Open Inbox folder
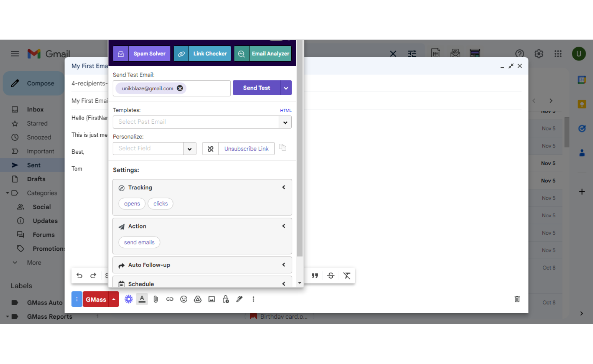Screen dimensions: 593x364 (35, 110)
